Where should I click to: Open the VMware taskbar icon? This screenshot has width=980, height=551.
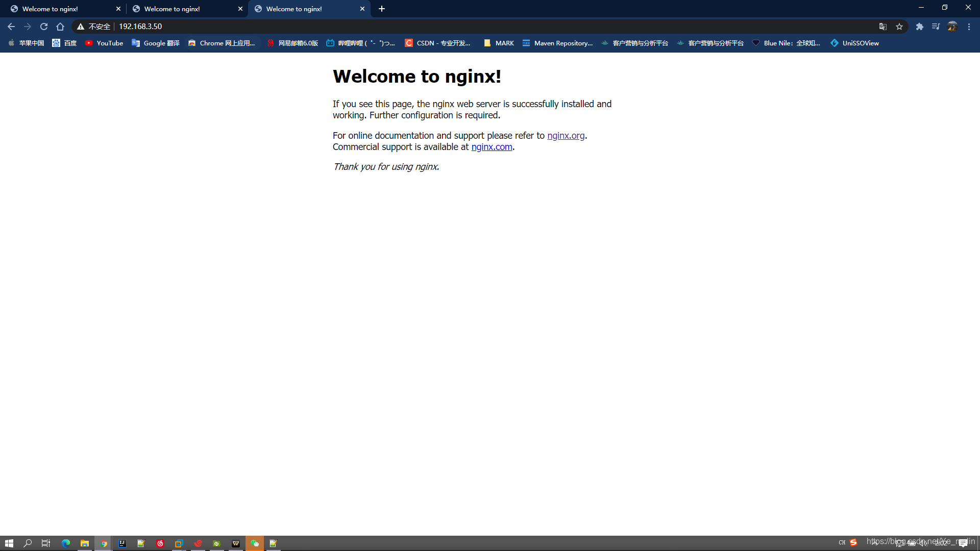pyautogui.click(x=179, y=543)
